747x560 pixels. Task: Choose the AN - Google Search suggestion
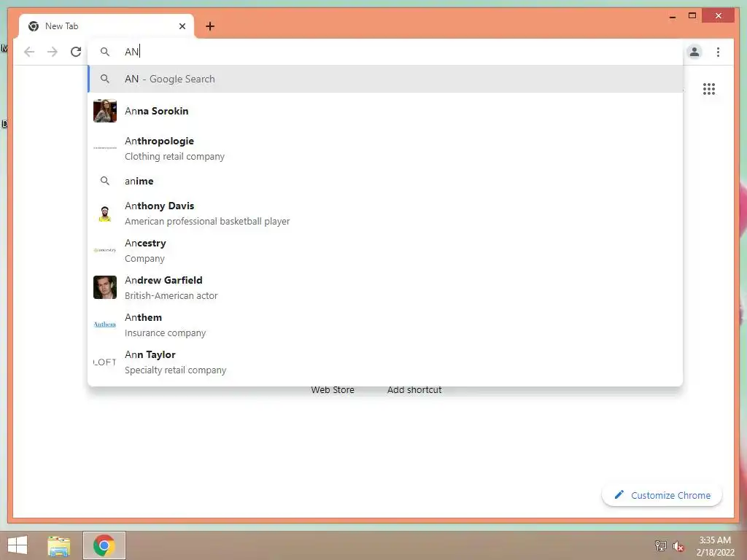coord(385,79)
